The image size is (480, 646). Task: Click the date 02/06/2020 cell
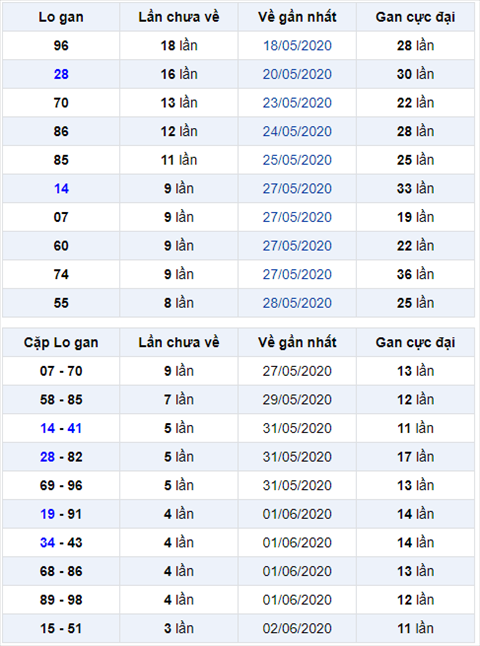(297, 629)
